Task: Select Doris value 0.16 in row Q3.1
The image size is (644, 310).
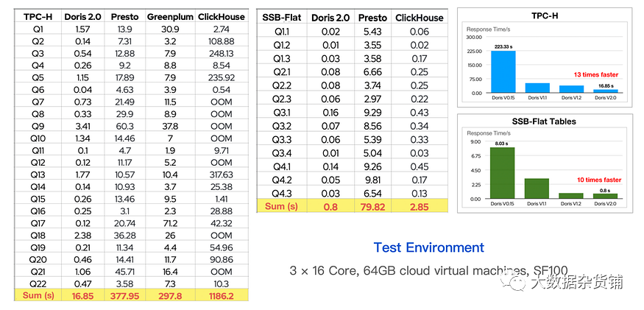Action: tap(330, 113)
